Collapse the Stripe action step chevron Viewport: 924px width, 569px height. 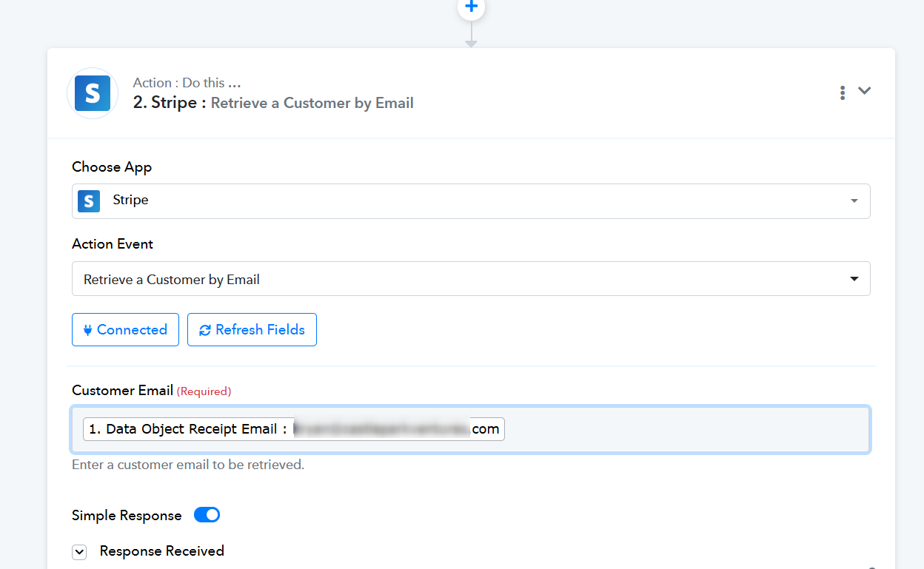tap(865, 91)
